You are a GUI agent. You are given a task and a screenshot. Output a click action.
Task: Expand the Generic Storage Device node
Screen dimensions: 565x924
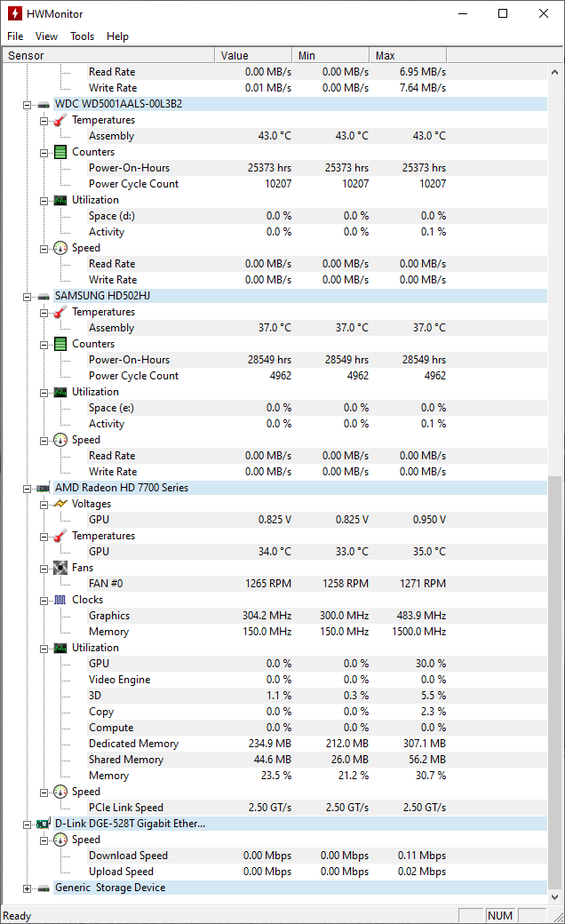[x=27, y=888]
